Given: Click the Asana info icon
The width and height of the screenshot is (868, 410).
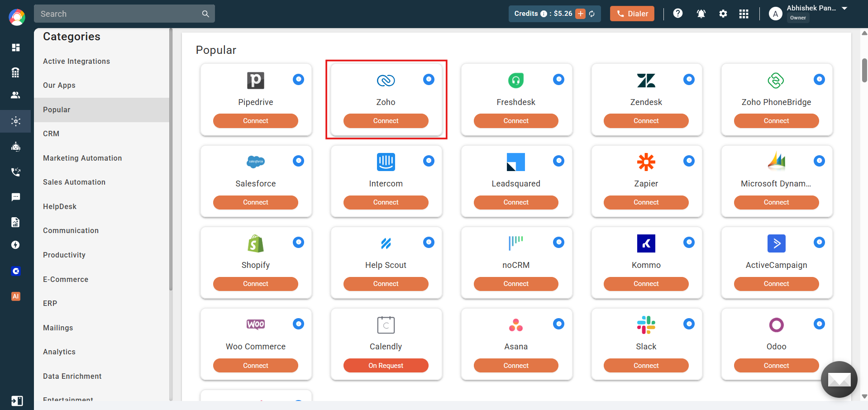Looking at the screenshot, I should point(558,324).
